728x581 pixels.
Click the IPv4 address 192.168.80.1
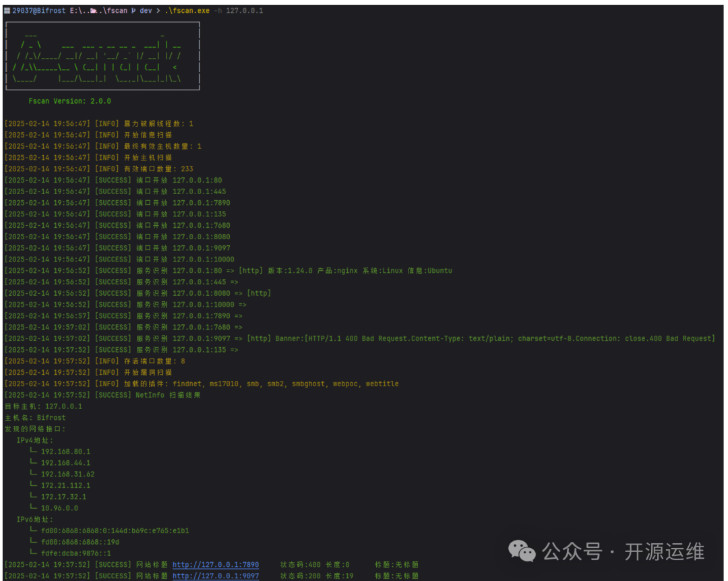click(65, 452)
